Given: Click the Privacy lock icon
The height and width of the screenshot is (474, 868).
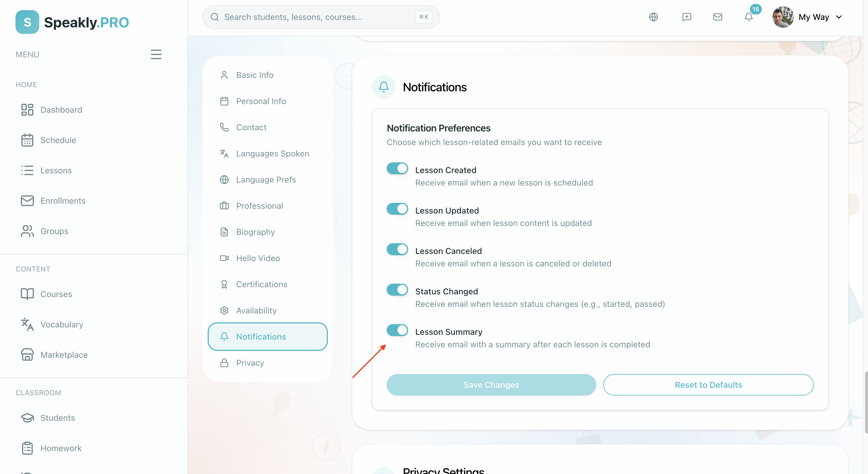Looking at the screenshot, I should pos(224,363).
